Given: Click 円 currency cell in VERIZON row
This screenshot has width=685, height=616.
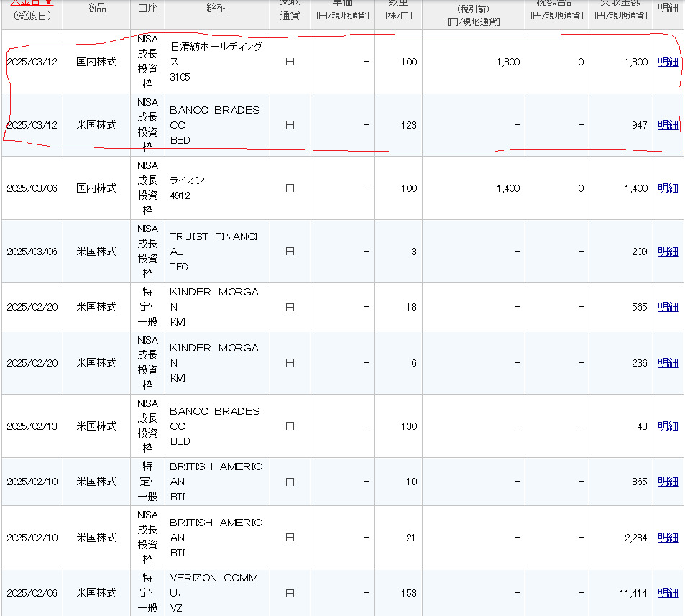Looking at the screenshot, I should coord(290,593).
